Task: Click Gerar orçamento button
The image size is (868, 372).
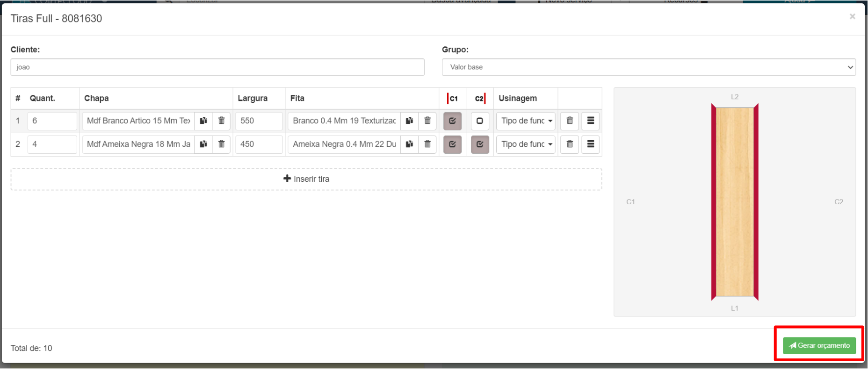Action: pos(819,346)
